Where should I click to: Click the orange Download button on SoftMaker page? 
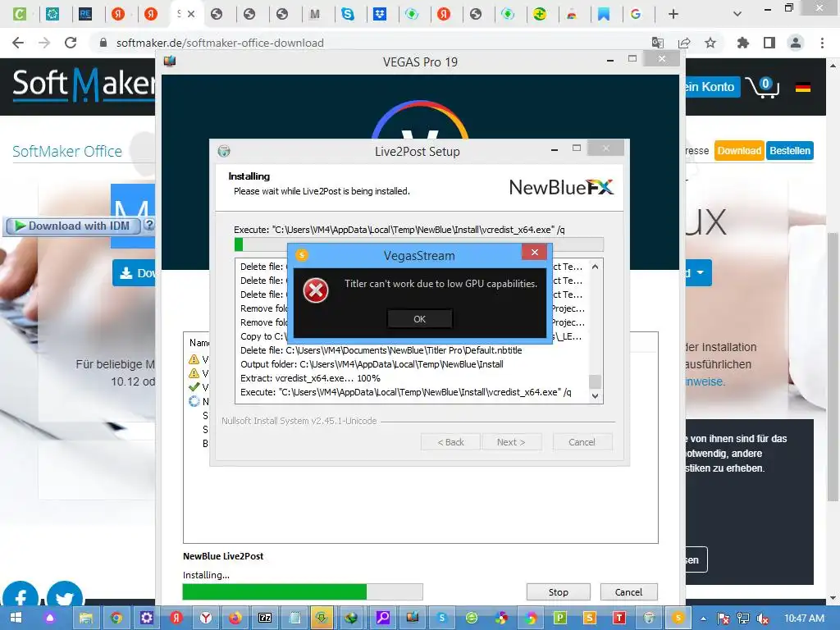tap(739, 151)
